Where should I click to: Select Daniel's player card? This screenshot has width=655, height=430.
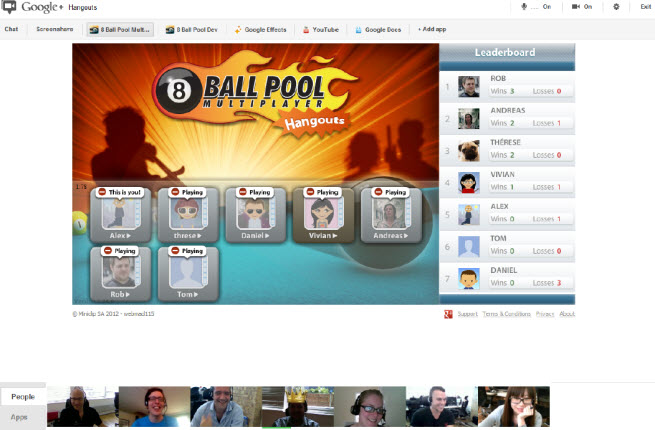click(256, 215)
